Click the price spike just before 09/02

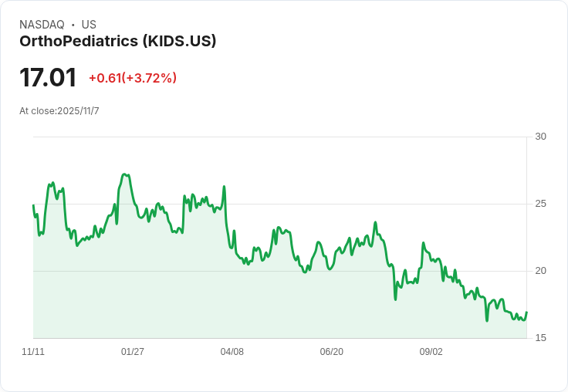pos(423,243)
